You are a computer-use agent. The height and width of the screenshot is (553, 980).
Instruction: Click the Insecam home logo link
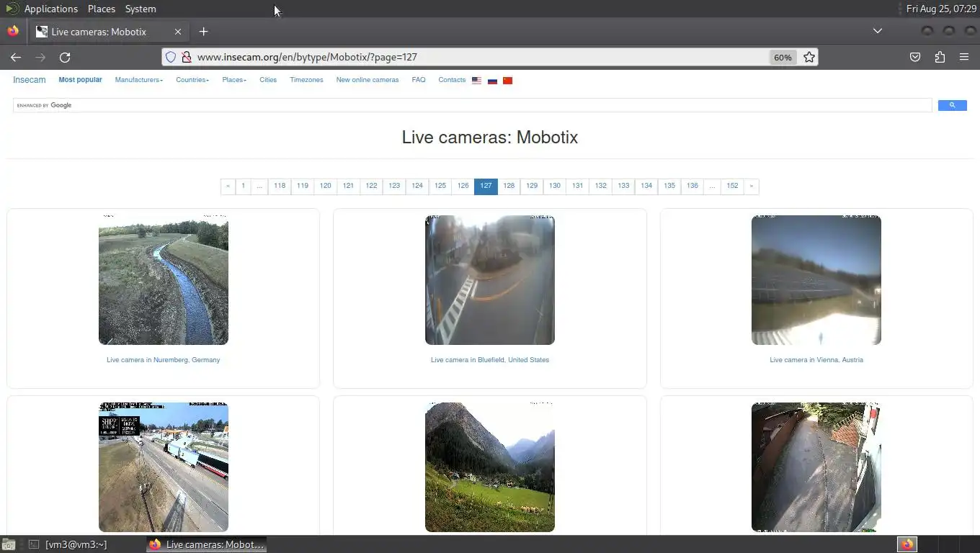click(x=30, y=80)
